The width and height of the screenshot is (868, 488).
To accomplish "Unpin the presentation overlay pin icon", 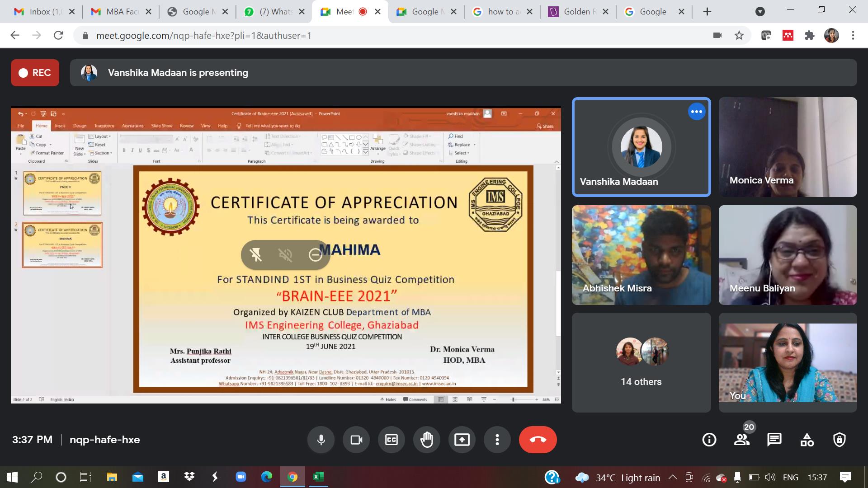I will [x=256, y=255].
